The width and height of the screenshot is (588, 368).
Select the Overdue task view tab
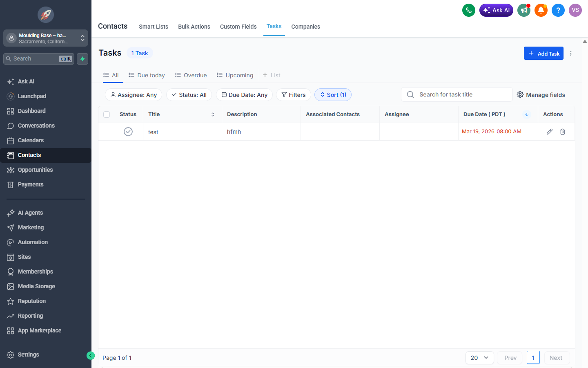[x=191, y=75]
